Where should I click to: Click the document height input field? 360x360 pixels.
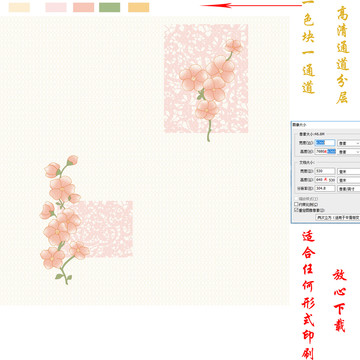tap(325, 180)
